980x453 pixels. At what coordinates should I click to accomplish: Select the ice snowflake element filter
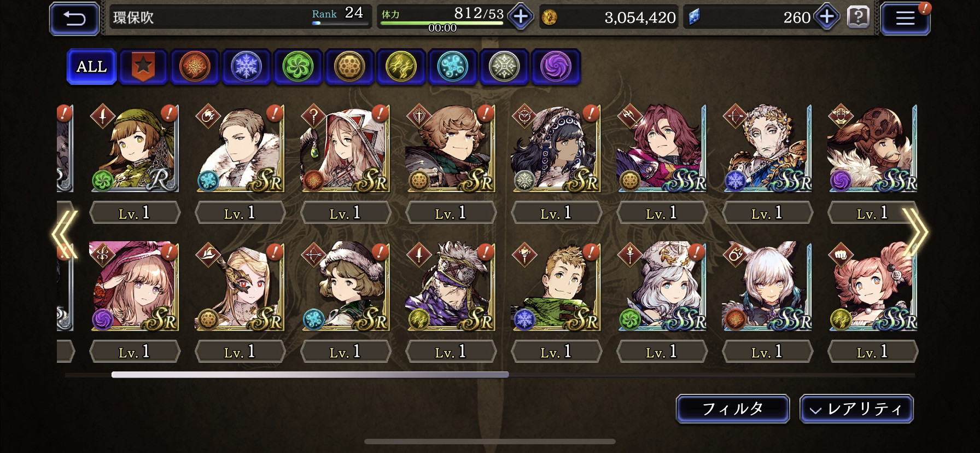(x=246, y=67)
